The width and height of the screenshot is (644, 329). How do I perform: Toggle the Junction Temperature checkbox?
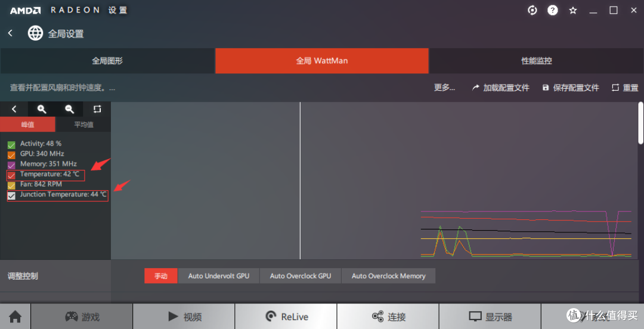click(11, 196)
